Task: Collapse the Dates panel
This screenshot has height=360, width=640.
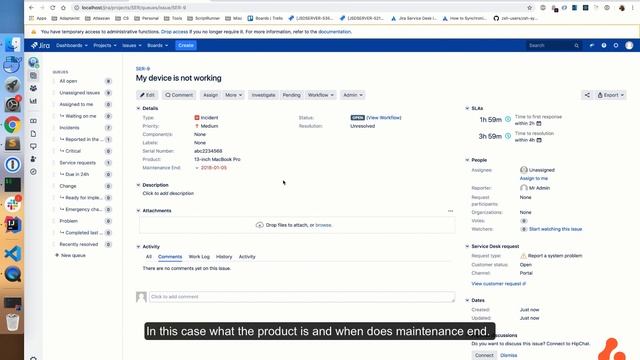Action: (467, 300)
